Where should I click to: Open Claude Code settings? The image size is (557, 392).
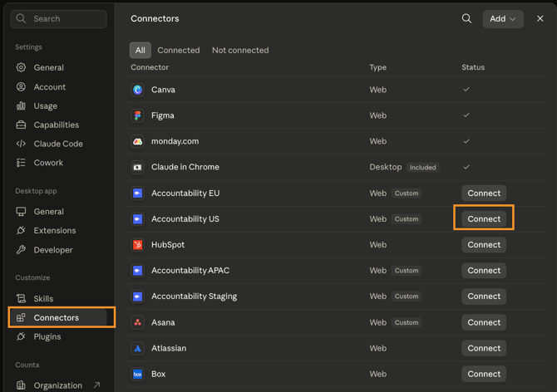[x=59, y=144]
